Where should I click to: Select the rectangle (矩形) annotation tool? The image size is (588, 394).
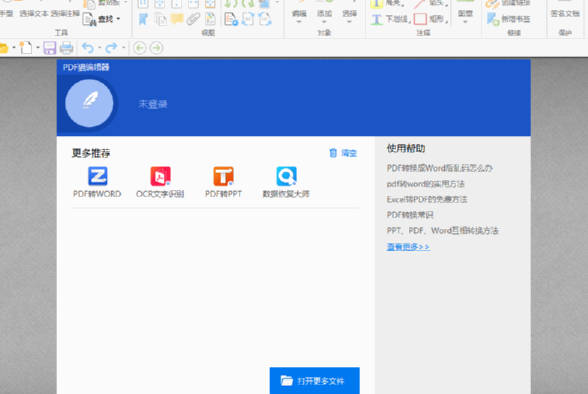tap(431, 19)
